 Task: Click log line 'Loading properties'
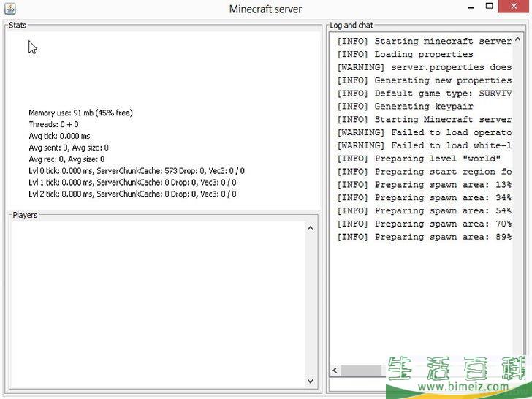(x=405, y=54)
